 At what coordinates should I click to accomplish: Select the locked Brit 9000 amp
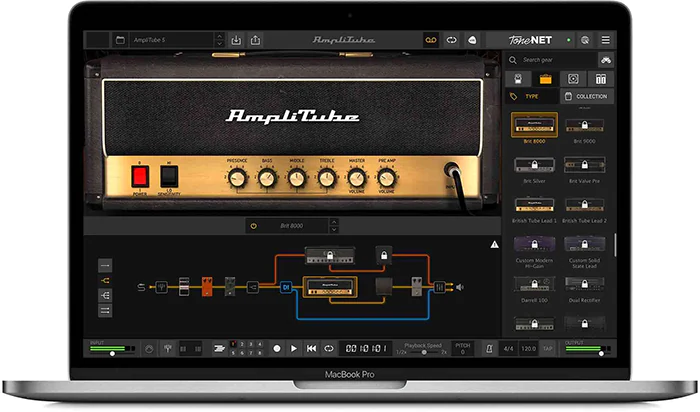(584, 125)
